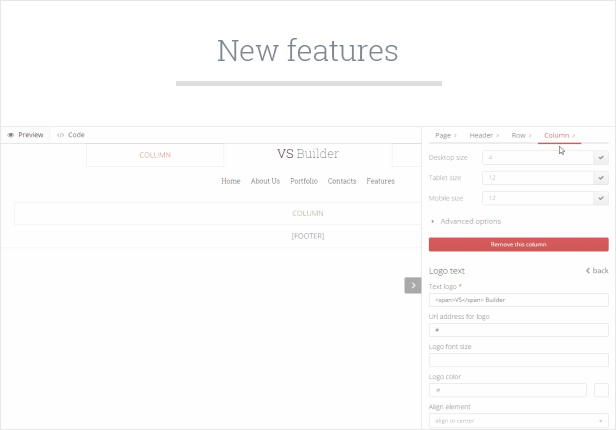Open the Home menu link
Image resolution: width=616 pixels, height=430 pixels.
[x=231, y=181]
